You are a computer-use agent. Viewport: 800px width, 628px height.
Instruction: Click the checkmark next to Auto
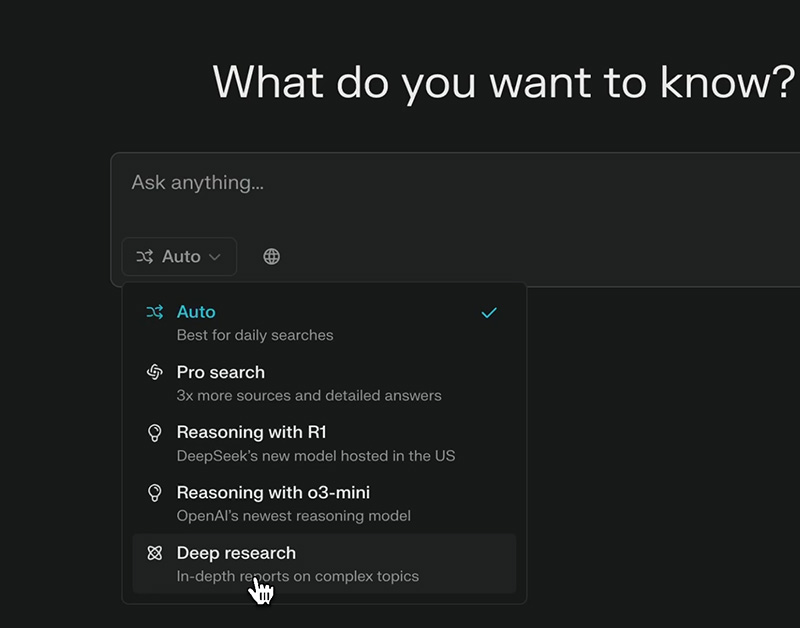click(489, 313)
